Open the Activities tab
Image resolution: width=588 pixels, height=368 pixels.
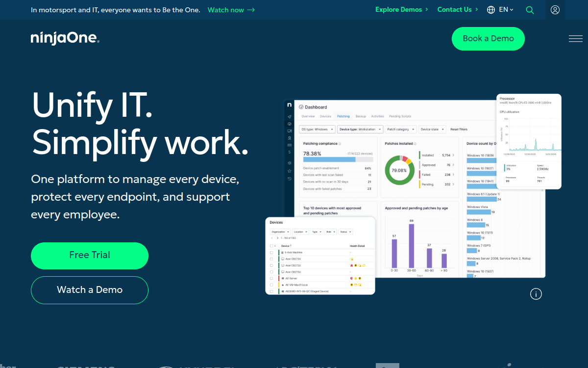pos(377,116)
